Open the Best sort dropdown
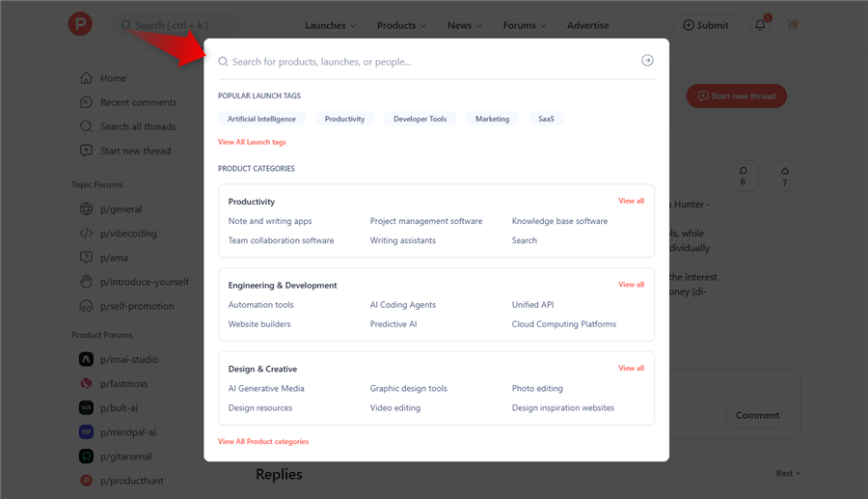This screenshot has height=499, width=868. (x=788, y=473)
